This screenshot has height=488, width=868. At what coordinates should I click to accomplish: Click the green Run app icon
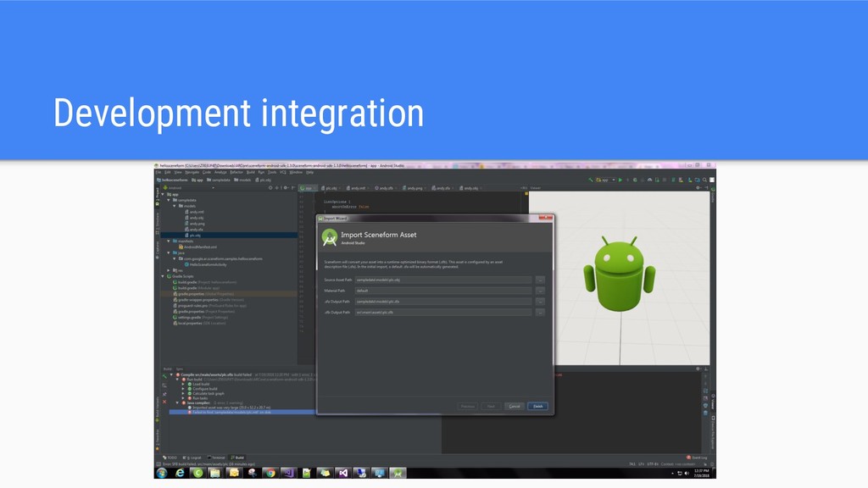[620, 180]
